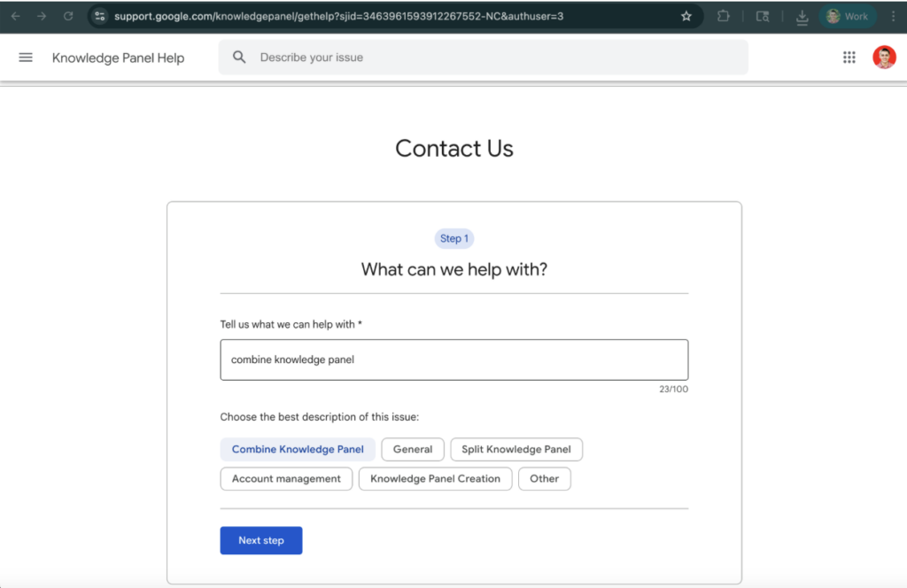Viewport: 907px width, 588px height.
Task: View site information icon in address bar
Action: [x=99, y=16]
